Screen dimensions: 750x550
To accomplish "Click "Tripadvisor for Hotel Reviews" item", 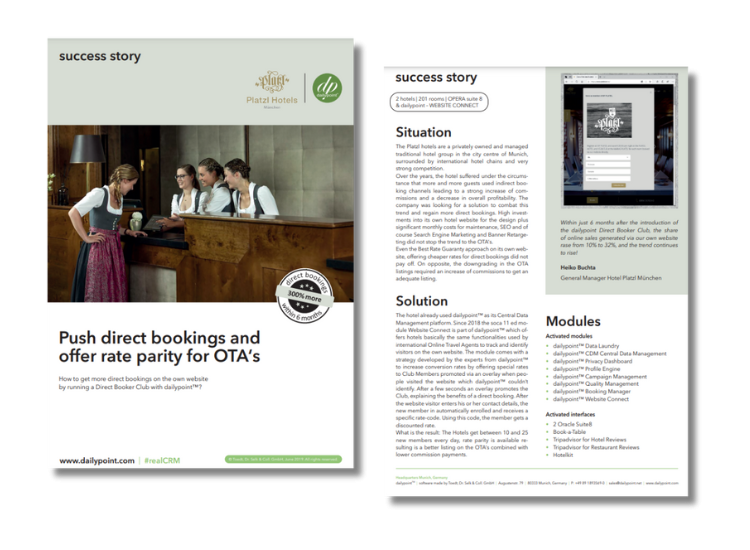I will [x=589, y=440].
